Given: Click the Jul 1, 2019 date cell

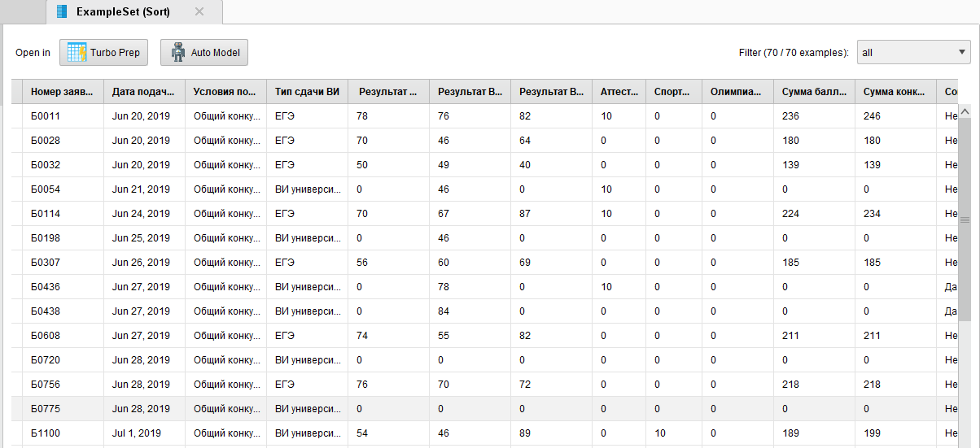Looking at the screenshot, I should coord(137,433).
